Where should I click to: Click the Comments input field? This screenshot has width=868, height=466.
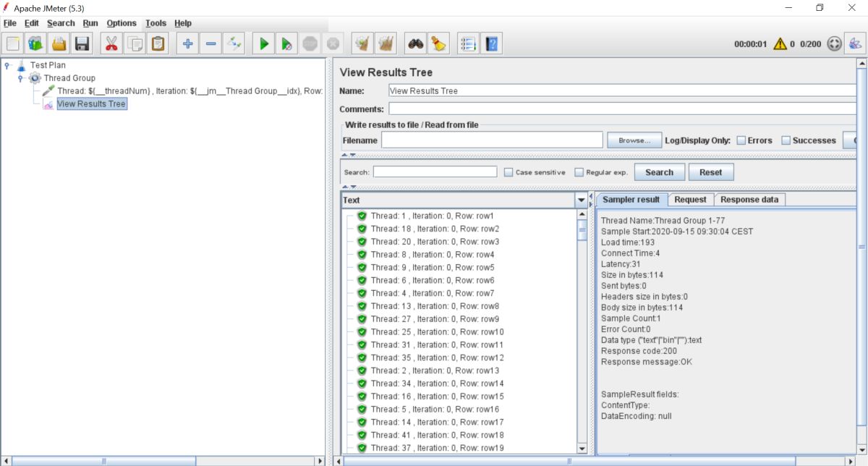[622, 109]
